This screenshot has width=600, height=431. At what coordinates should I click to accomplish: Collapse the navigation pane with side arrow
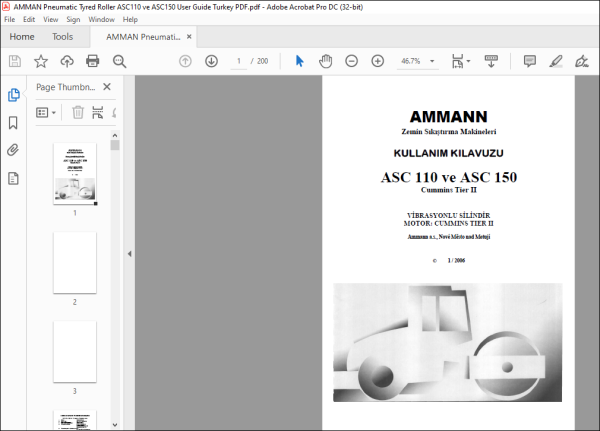coord(129,253)
